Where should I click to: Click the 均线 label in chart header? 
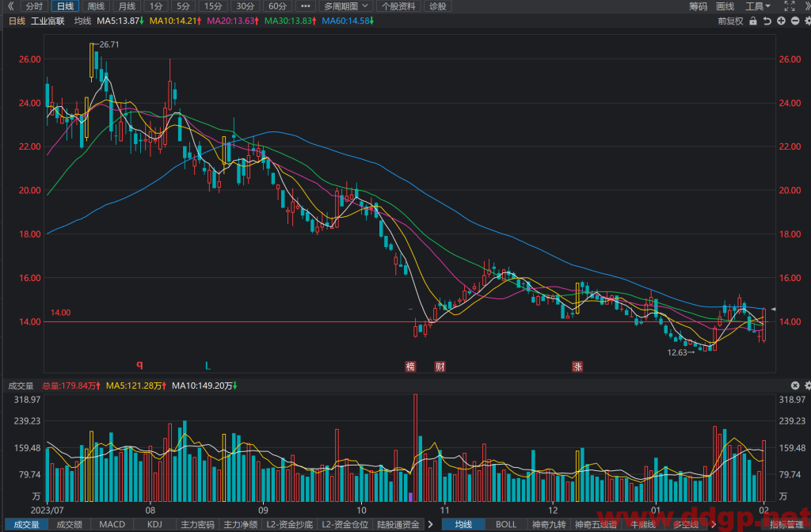[82, 21]
